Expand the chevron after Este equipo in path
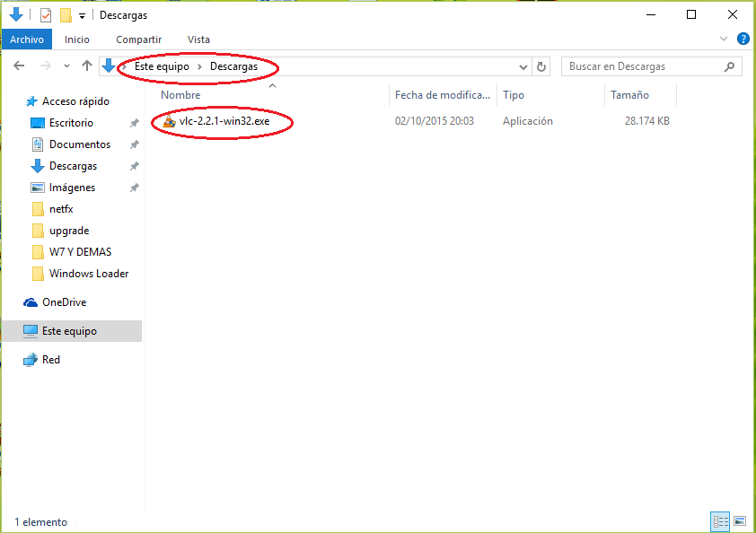756x533 pixels. 199,67
